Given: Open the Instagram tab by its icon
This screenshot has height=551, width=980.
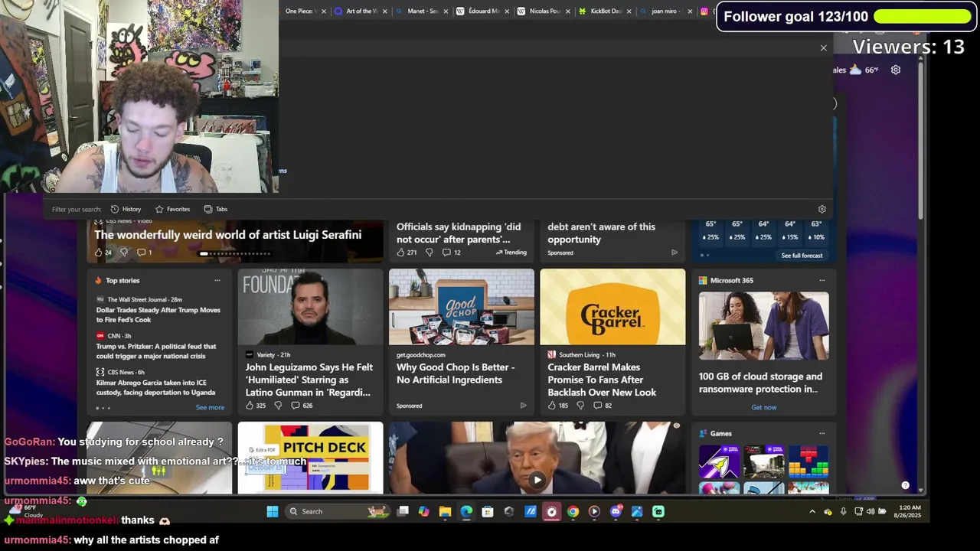Looking at the screenshot, I should pyautogui.click(x=704, y=11).
